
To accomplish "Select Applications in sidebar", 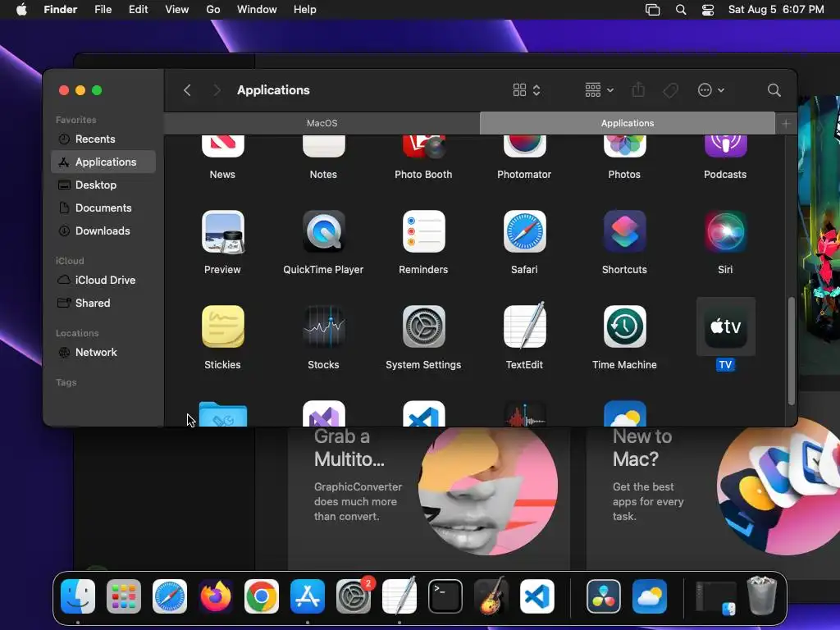I will click(x=103, y=162).
